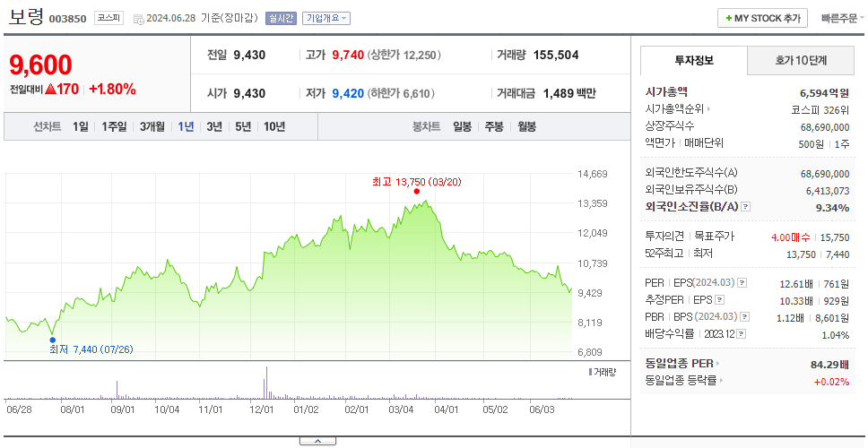This screenshot has height=448, width=868.
Task: Click 보령 stock name heading
Action: click(26, 17)
